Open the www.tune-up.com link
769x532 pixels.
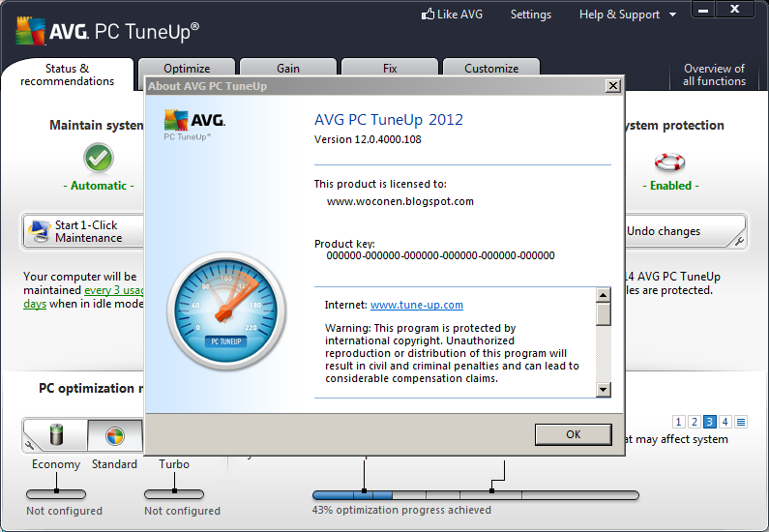(416, 305)
